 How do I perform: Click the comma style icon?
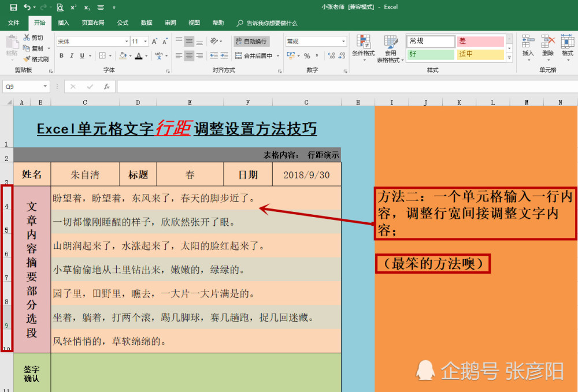(x=317, y=55)
